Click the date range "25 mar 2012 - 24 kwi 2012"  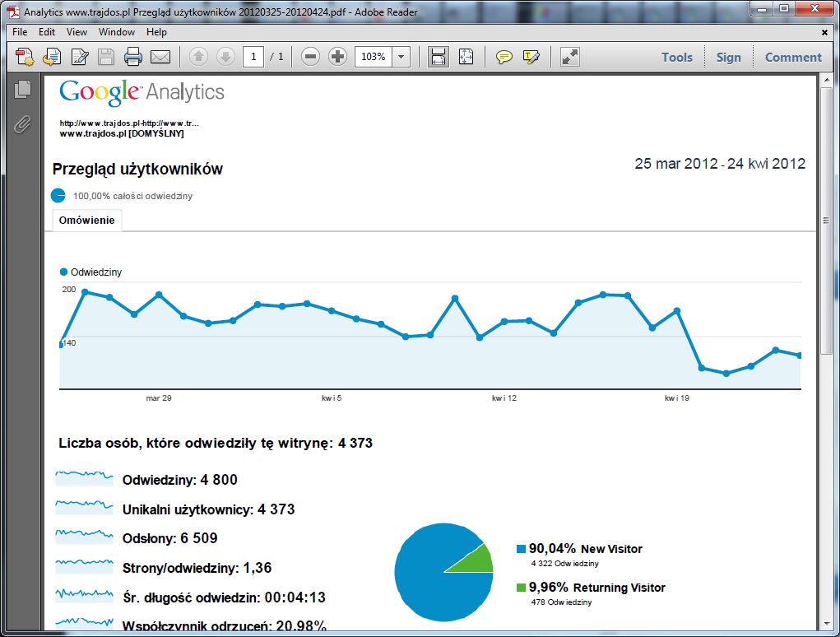(720, 164)
